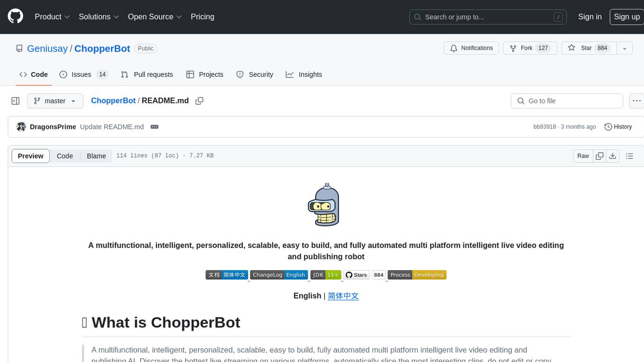Open the master branch selector

tap(55, 101)
